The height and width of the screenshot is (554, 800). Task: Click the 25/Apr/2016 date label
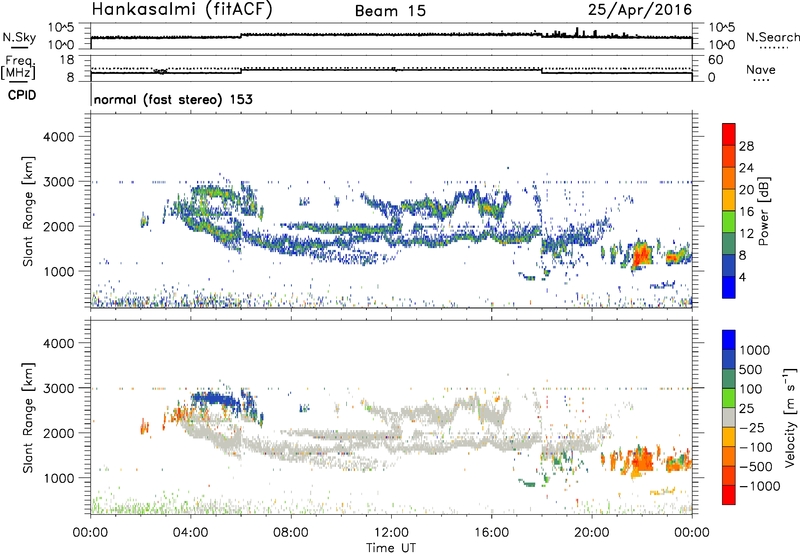[x=640, y=10]
